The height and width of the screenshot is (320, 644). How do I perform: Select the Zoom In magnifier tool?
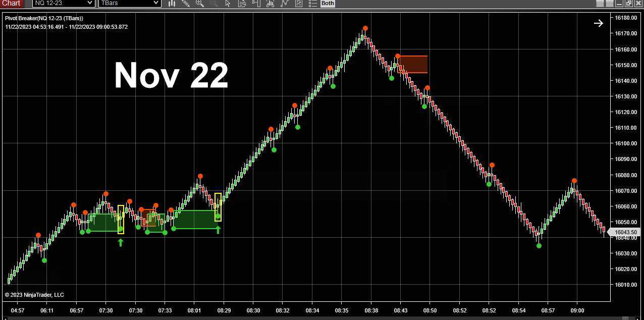click(200, 4)
